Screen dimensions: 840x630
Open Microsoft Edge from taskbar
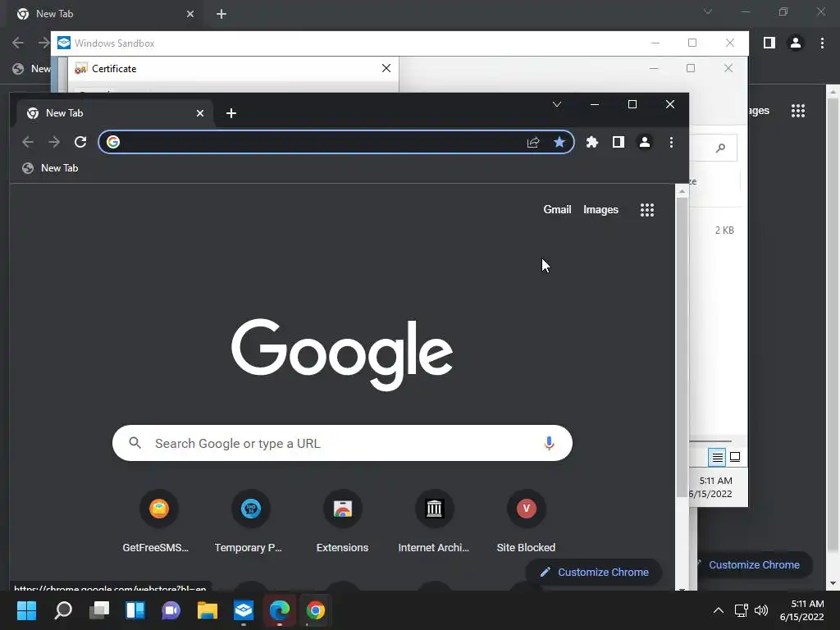(x=280, y=610)
